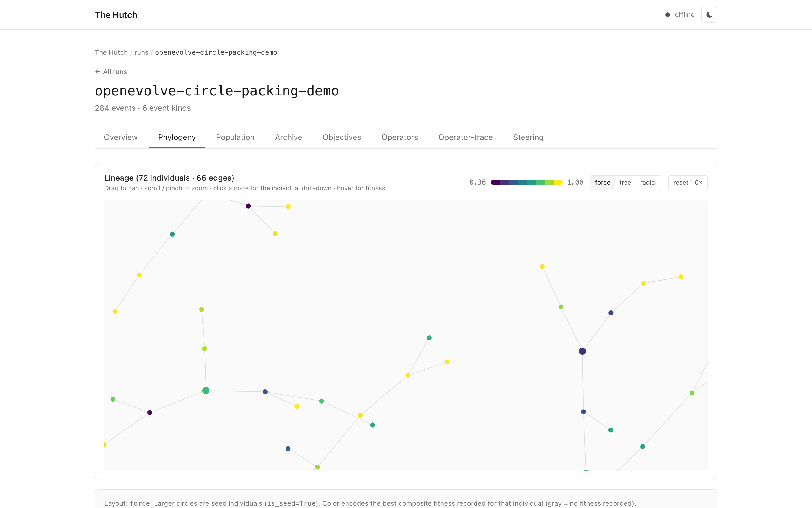812x508 pixels.
Task: Click the 1.00 maximum fitness value
Action: (x=575, y=182)
